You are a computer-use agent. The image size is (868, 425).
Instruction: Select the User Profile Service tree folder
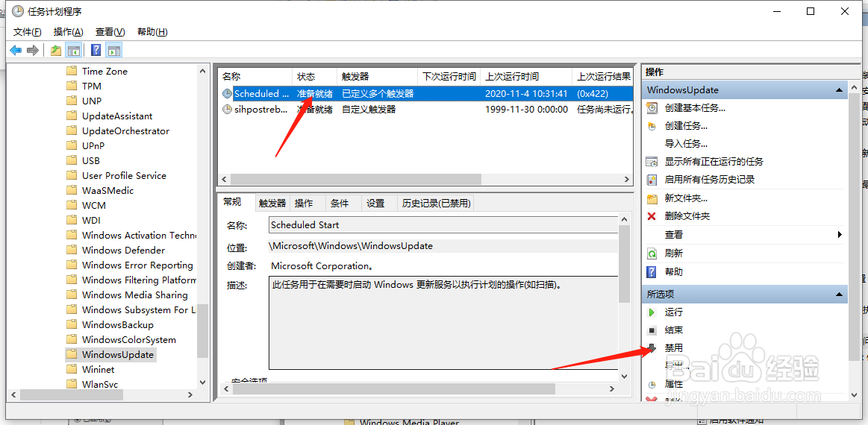pyautogui.click(x=124, y=176)
